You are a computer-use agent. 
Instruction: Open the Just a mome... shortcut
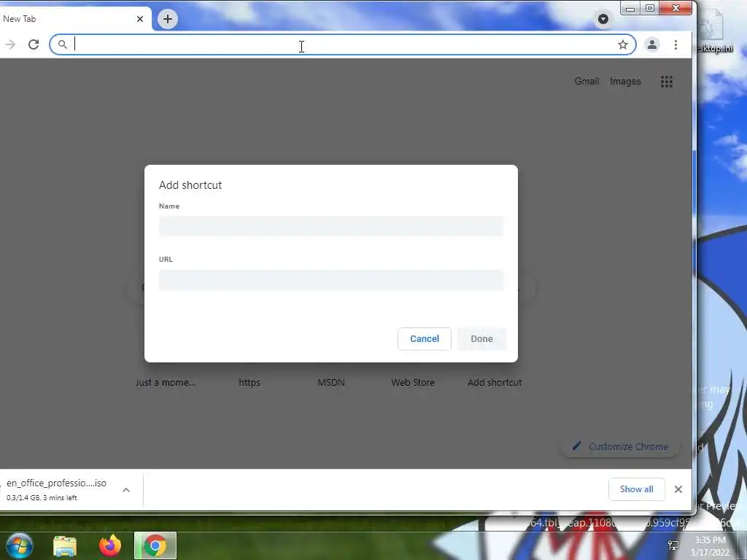pos(166,382)
